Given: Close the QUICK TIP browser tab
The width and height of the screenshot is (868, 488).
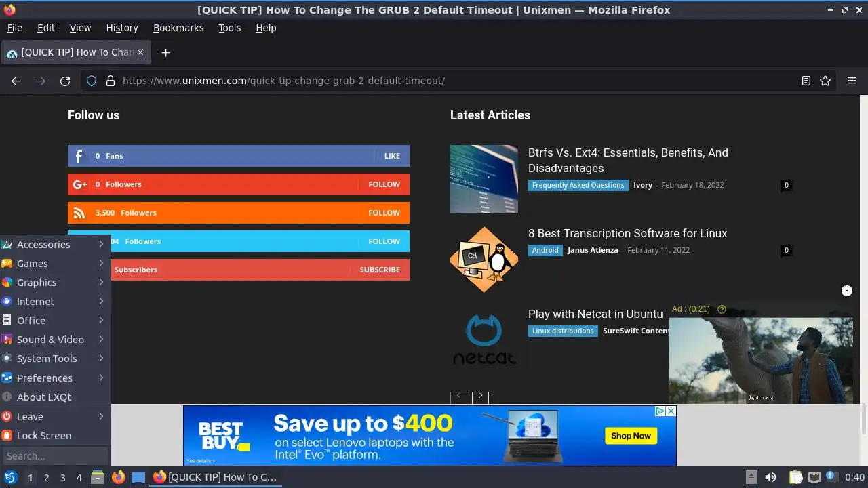Looking at the screenshot, I should tap(140, 52).
